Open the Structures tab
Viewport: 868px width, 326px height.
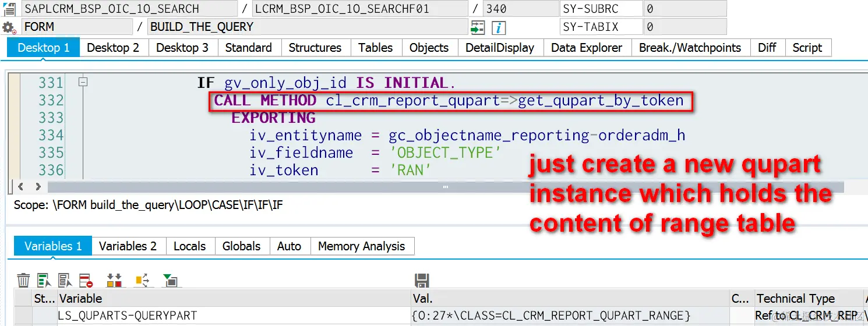(315, 48)
